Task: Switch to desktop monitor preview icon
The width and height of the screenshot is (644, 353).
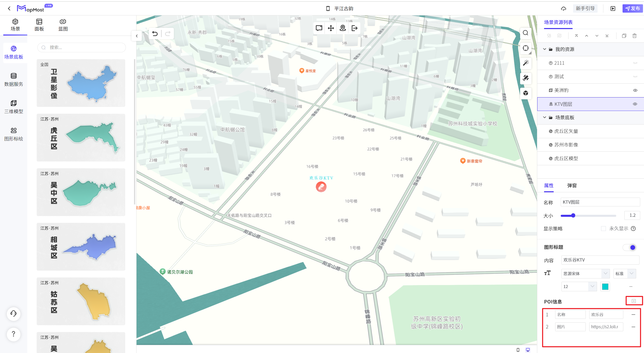Action: point(528,350)
